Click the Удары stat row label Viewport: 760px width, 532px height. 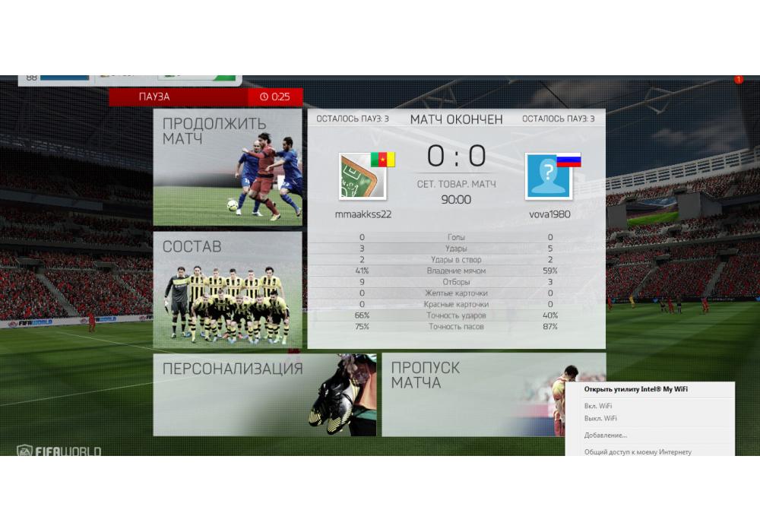[x=456, y=249]
